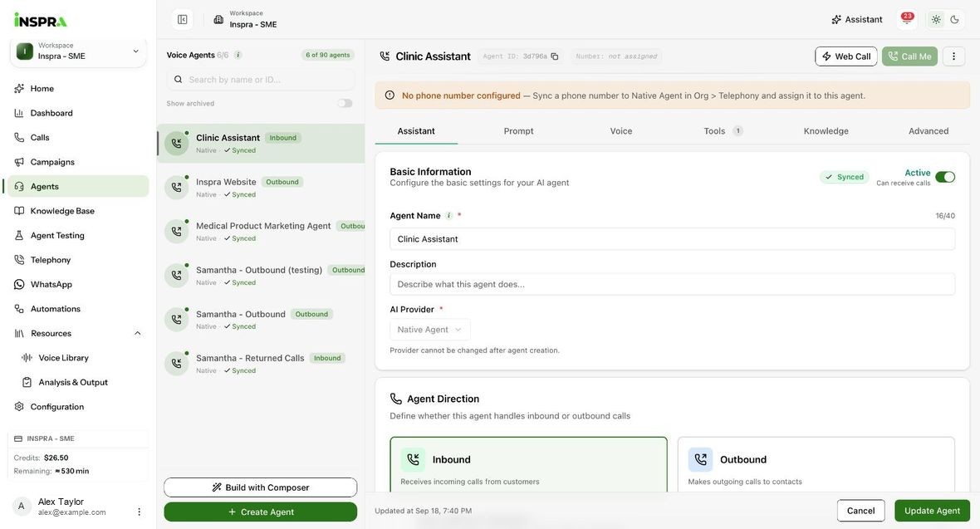Image resolution: width=980 pixels, height=529 pixels.
Task: Open Campaigns section
Action: 78,162
